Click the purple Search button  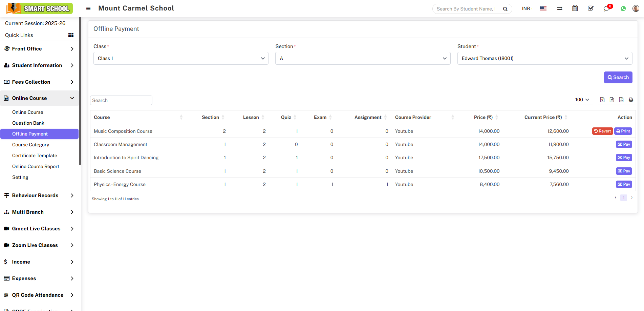(618, 77)
